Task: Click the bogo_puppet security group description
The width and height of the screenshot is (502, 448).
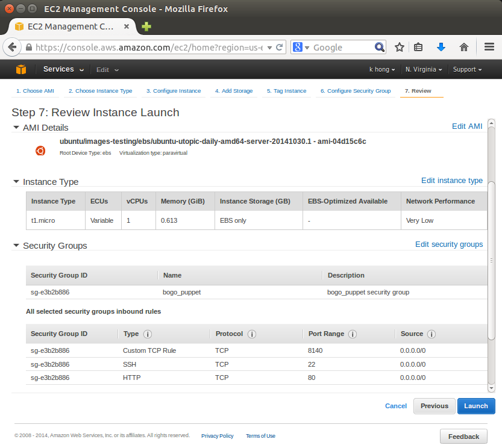Action: [368, 292]
